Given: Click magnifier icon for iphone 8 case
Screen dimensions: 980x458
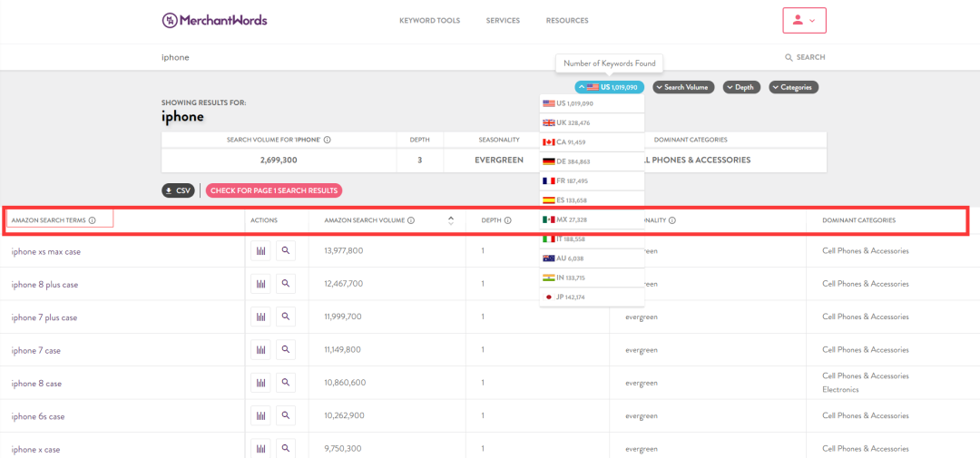Looking at the screenshot, I should pyautogui.click(x=286, y=383).
